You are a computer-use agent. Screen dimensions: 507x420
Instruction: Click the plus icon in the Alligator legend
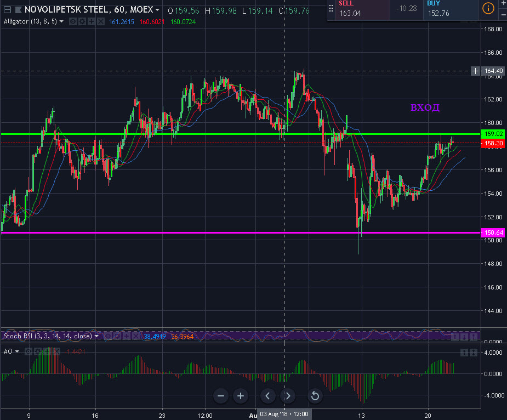pos(92,22)
